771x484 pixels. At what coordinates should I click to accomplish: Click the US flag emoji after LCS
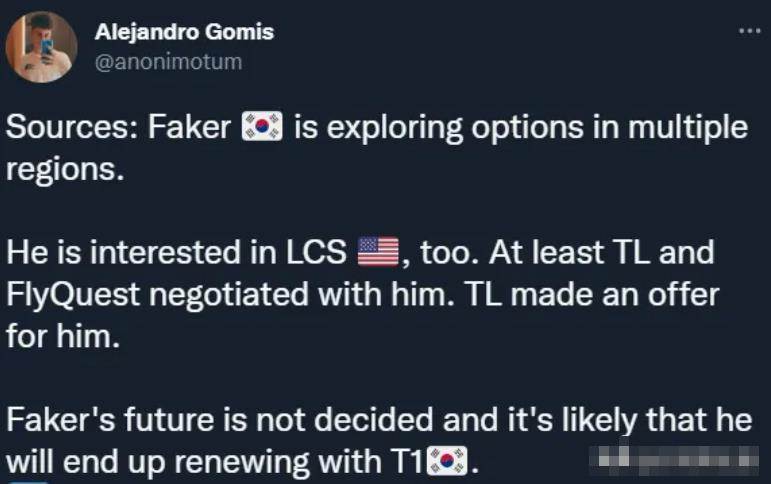tap(378, 252)
